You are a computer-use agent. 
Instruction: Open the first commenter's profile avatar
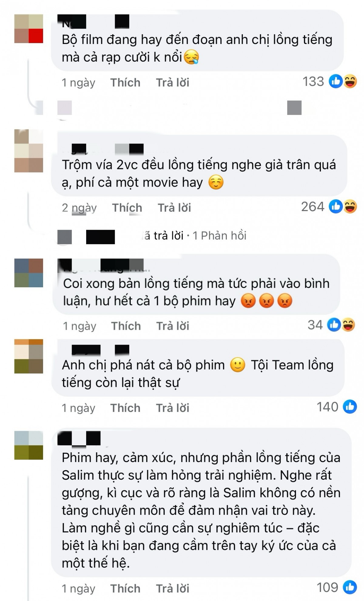29,29
